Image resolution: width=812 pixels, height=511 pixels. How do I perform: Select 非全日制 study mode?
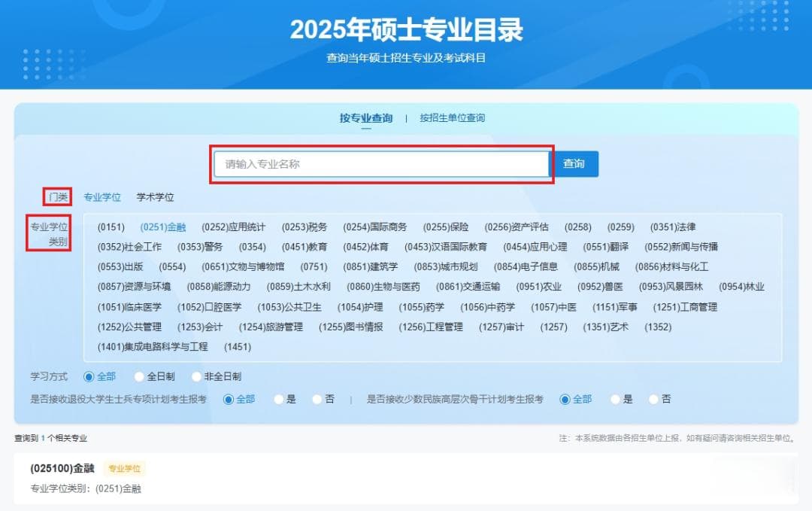217,377
